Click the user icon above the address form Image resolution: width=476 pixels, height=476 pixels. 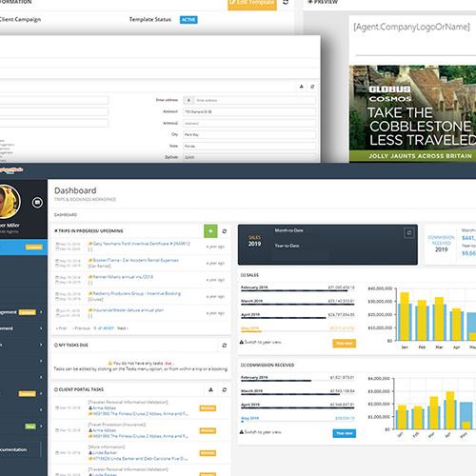(x=302, y=87)
